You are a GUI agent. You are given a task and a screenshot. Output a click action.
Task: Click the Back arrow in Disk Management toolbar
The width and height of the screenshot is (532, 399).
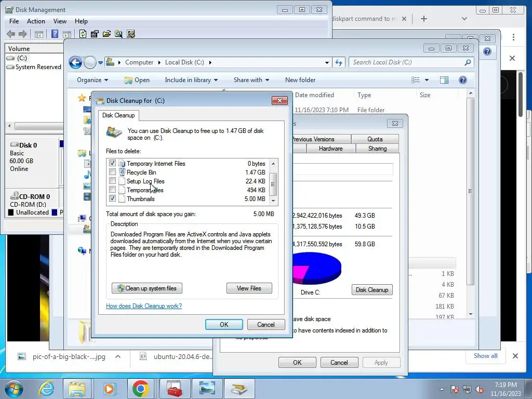pyautogui.click(x=11, y=34)
